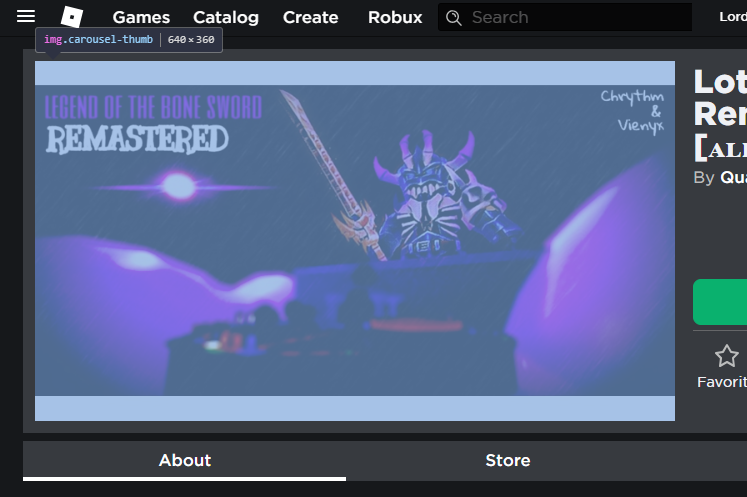Click the Favorite star icon
Screen dimensions: 747x497
click(727, 356)
